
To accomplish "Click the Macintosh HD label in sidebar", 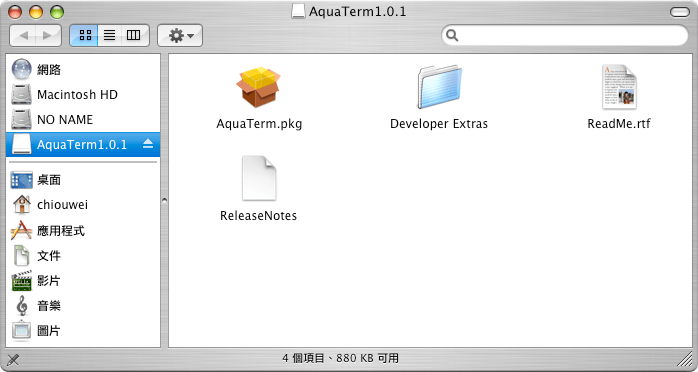I will pyautogui.click(x=77, y=95).
